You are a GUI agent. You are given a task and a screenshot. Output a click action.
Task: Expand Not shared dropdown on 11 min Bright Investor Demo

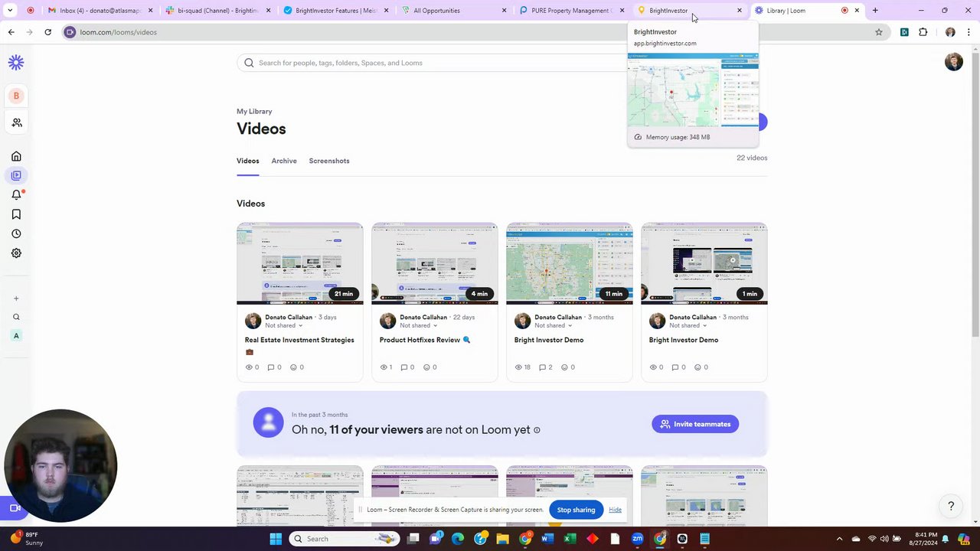coord(553,326)
